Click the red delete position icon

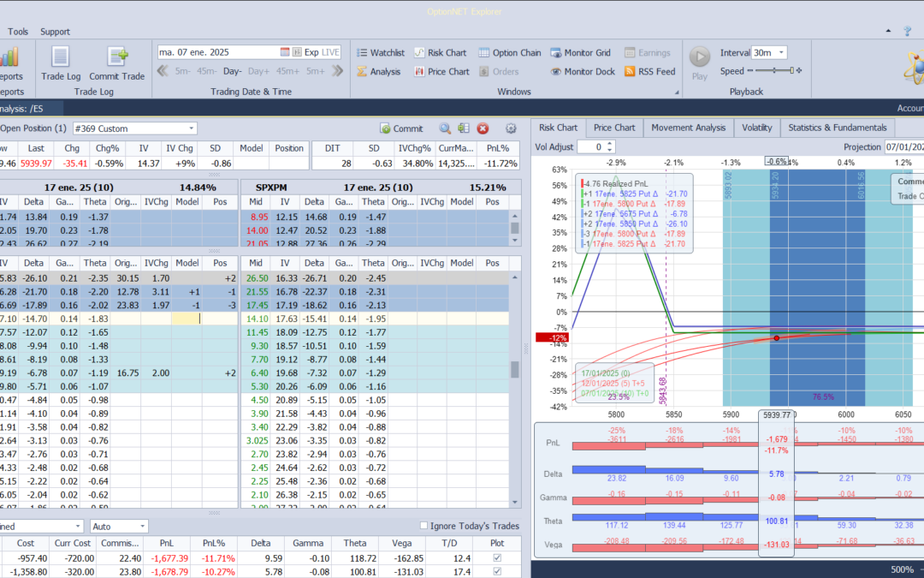click(483, 128)
